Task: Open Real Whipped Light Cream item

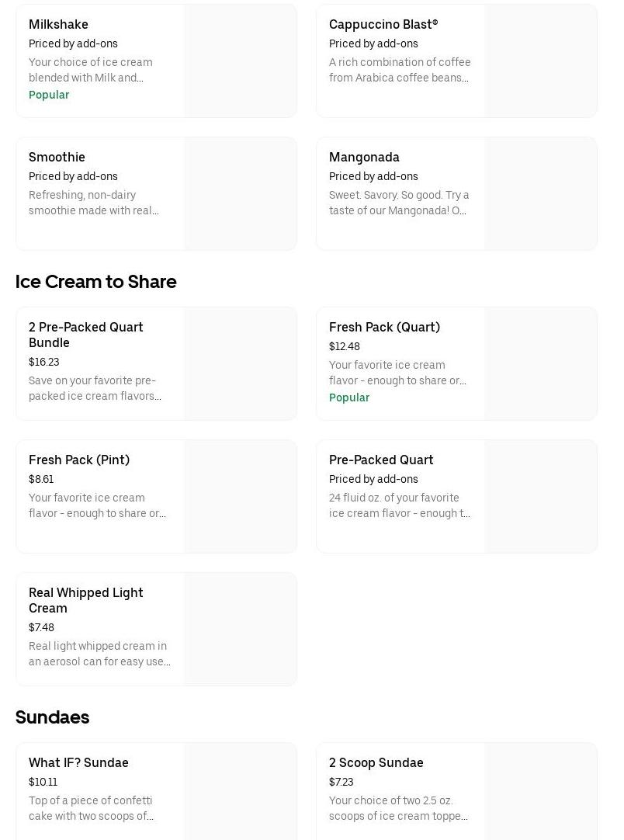Action: [x=85, y=600]
